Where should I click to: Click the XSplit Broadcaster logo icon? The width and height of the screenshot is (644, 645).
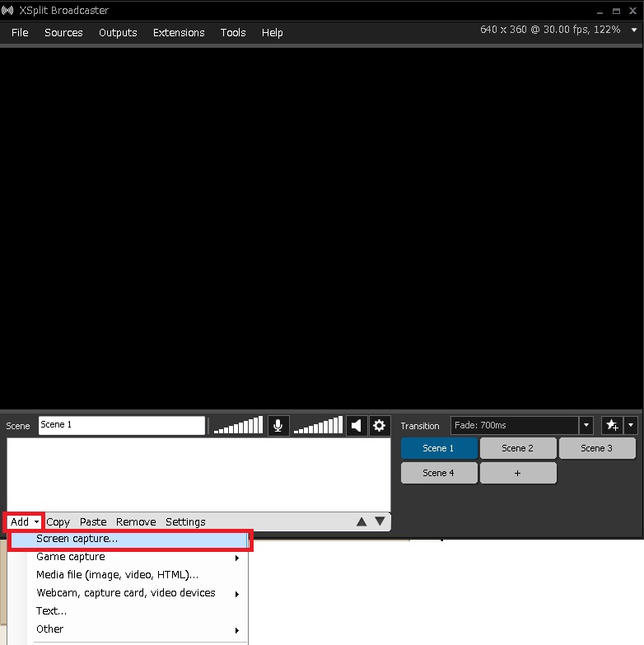[7, 10]
